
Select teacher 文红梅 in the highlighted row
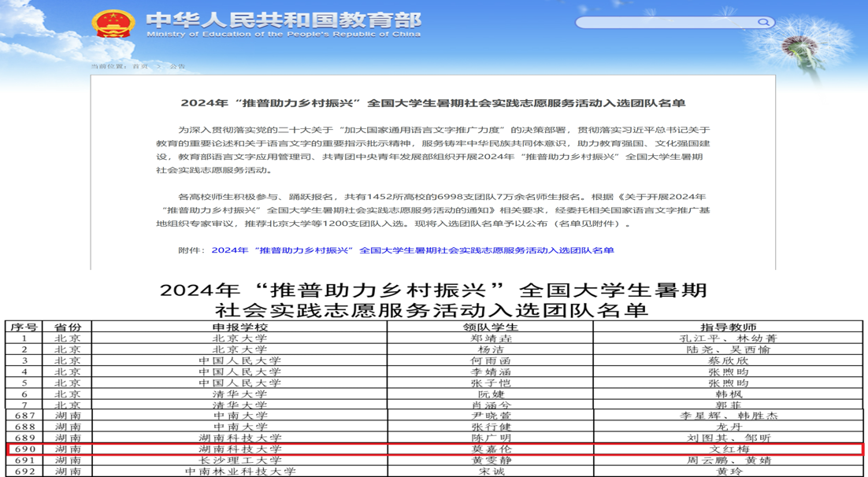click(x=729, y=449)
